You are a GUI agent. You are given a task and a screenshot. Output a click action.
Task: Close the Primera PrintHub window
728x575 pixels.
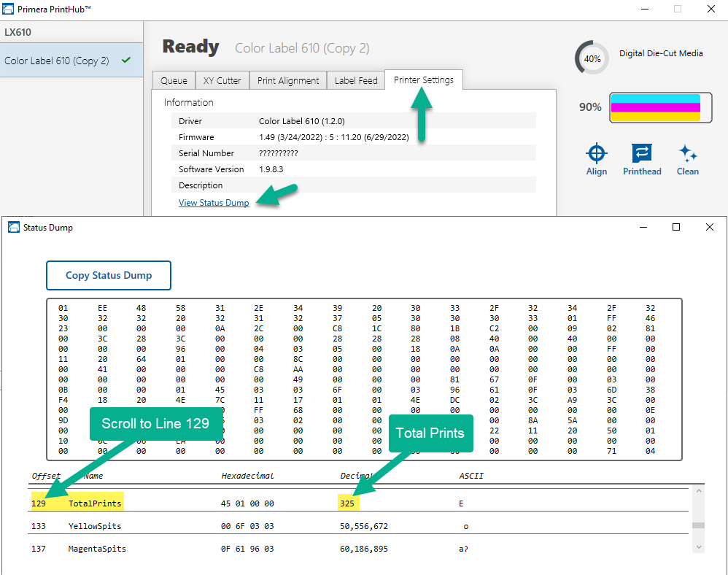710,9
